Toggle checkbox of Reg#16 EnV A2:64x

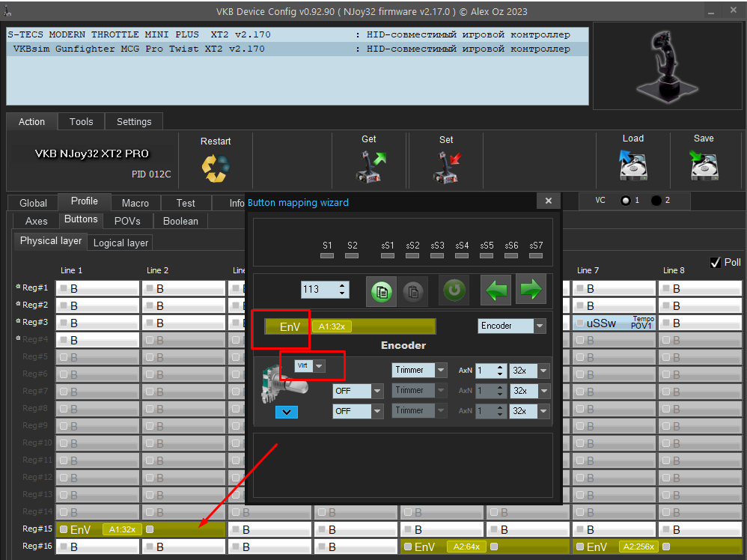pos(408,547)
